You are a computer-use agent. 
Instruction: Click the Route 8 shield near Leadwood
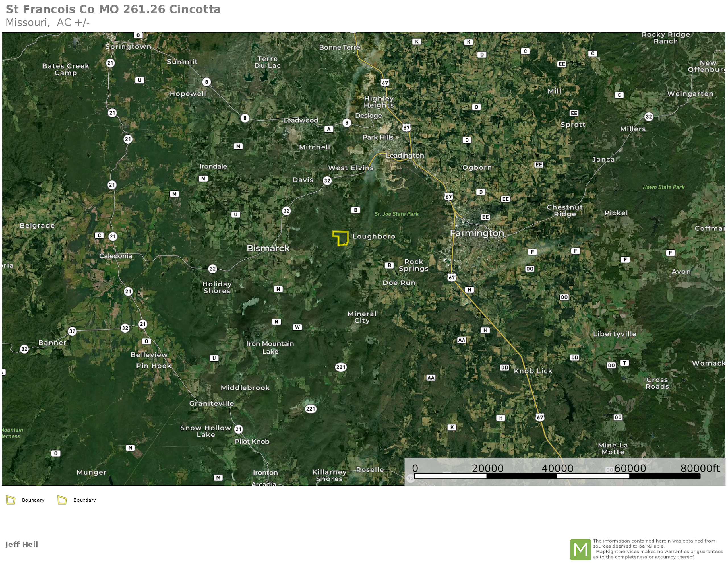point(245,118)
